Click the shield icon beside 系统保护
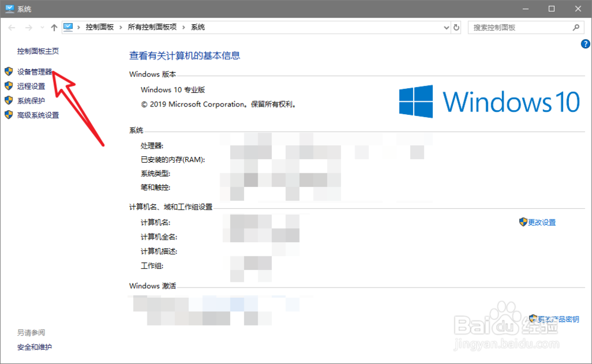Screen dimensions: 592x364 9,101
